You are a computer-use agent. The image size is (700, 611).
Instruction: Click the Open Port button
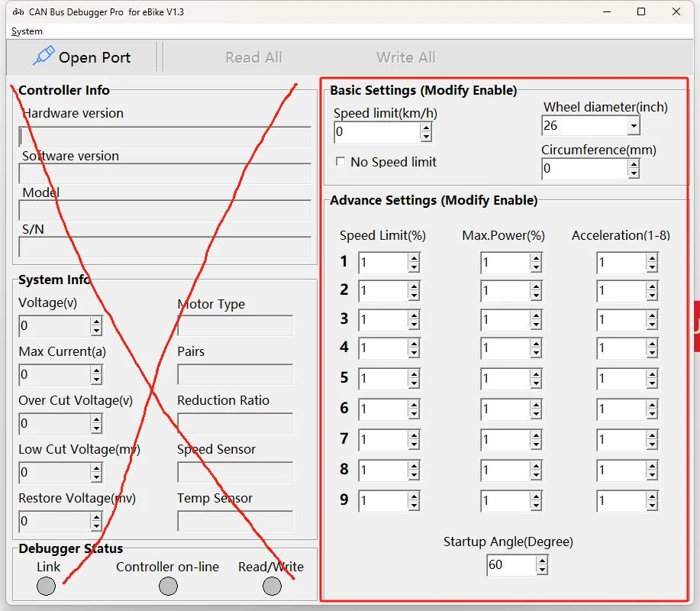pyautogui.click(x=82, y=57)
